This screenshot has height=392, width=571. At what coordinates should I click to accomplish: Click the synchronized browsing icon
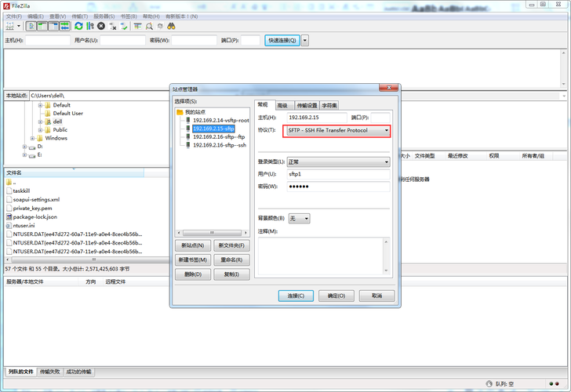[160, 26]
